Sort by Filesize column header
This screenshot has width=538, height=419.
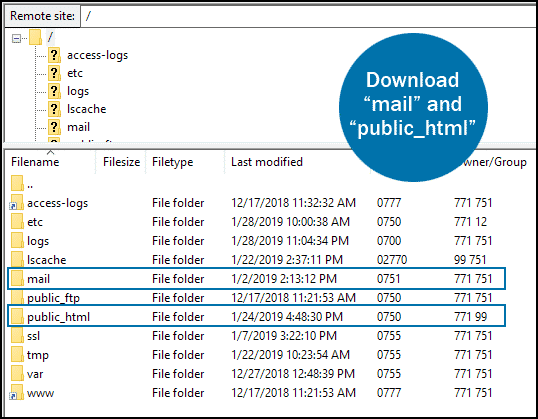121,162
